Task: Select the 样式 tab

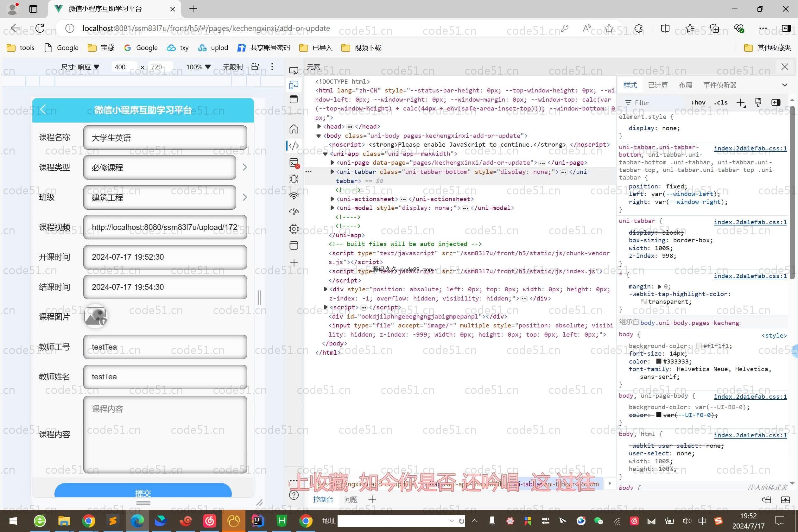Action: coord(630,85)
